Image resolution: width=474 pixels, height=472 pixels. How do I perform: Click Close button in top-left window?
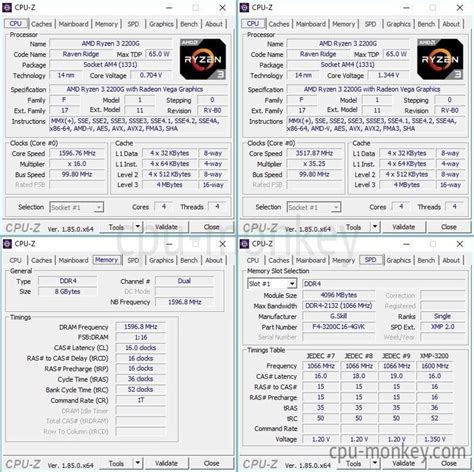[x=212, y=227]
